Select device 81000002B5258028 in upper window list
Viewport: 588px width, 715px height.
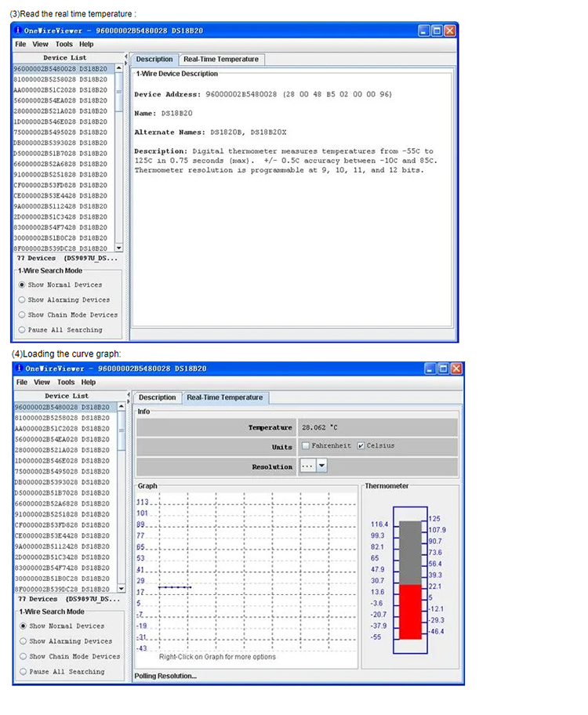60,79
